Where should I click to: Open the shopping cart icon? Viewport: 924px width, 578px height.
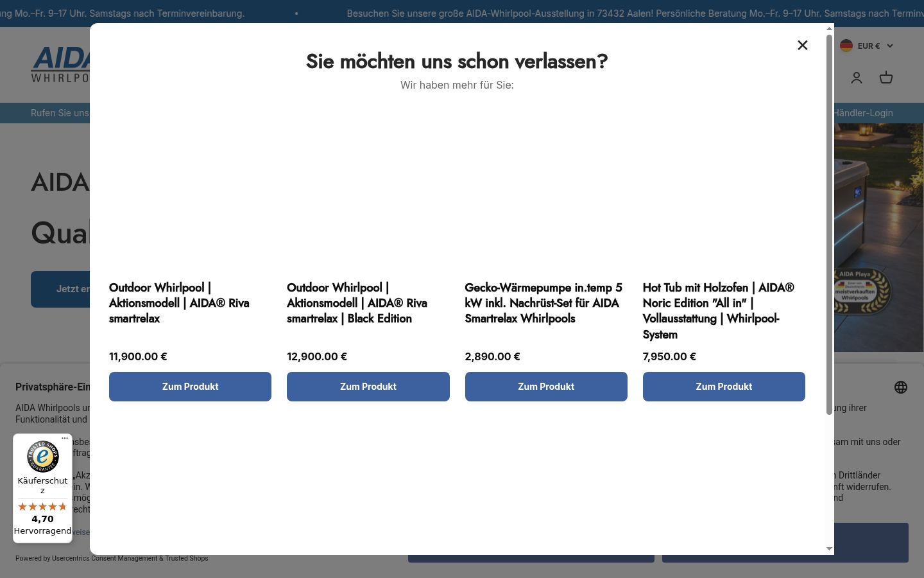tap(886, 78)
